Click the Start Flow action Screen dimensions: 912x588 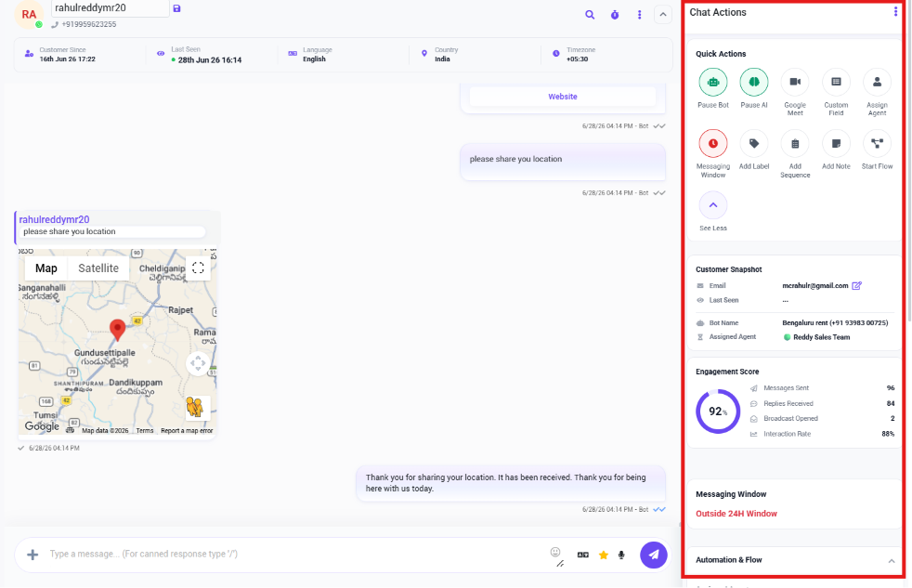tap(877, 143)
